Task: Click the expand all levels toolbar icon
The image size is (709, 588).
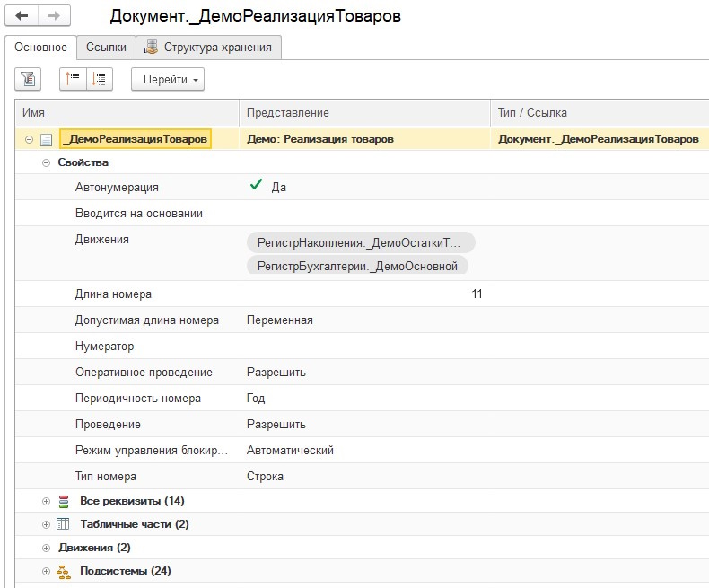Action: coord(99,79)
